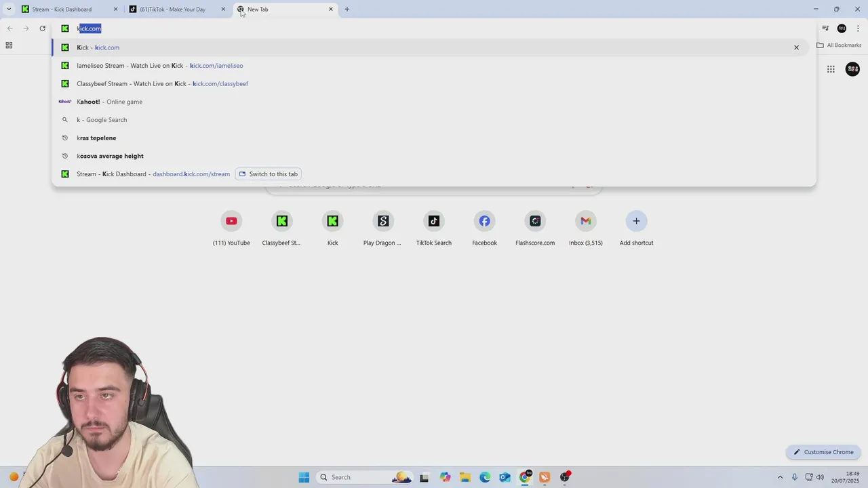
Task: Open the tab search dropdown arrow
Action: coord(9,9)
